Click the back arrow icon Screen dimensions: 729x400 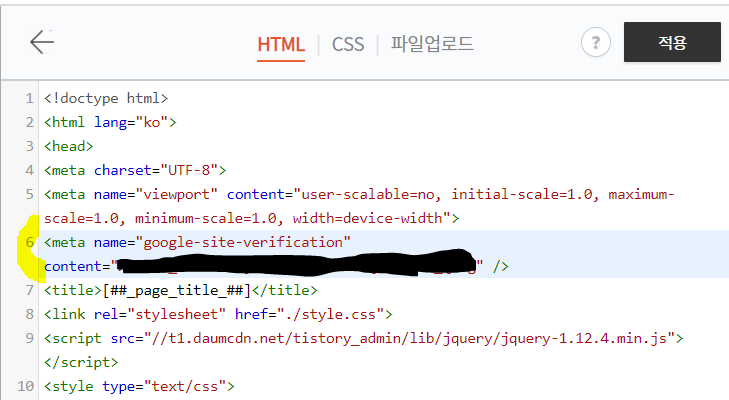pos(42,42)
